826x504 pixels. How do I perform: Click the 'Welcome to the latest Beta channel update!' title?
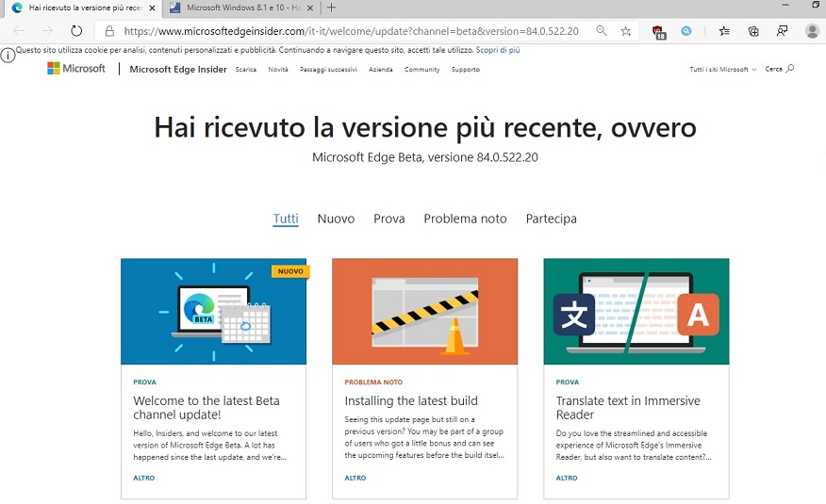[206, 408]
